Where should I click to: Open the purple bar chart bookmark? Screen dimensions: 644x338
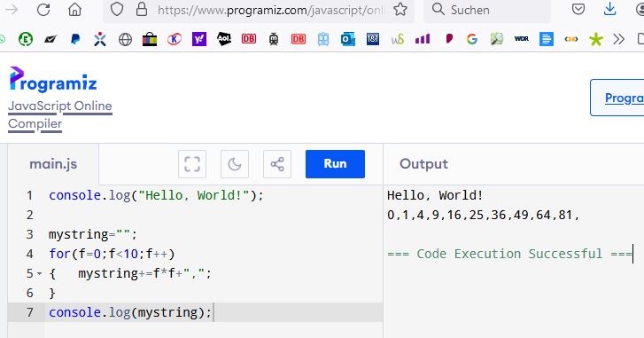[x=423, y=39]
